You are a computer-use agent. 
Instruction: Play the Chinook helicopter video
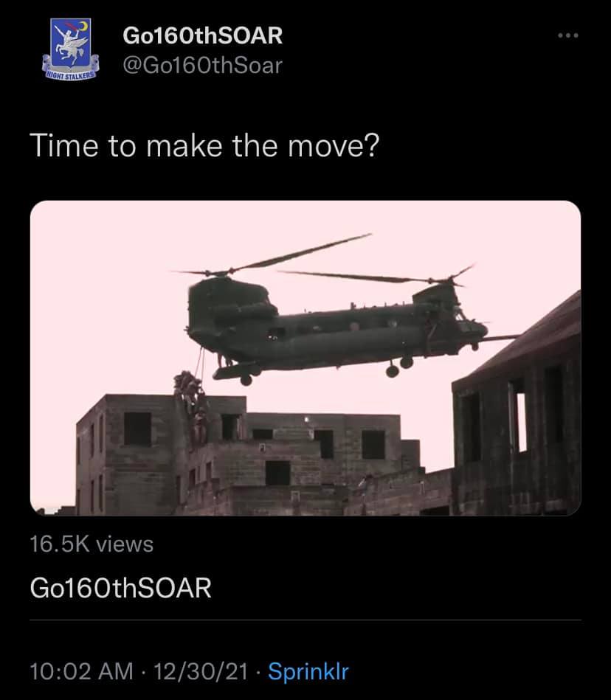(305, 358)
